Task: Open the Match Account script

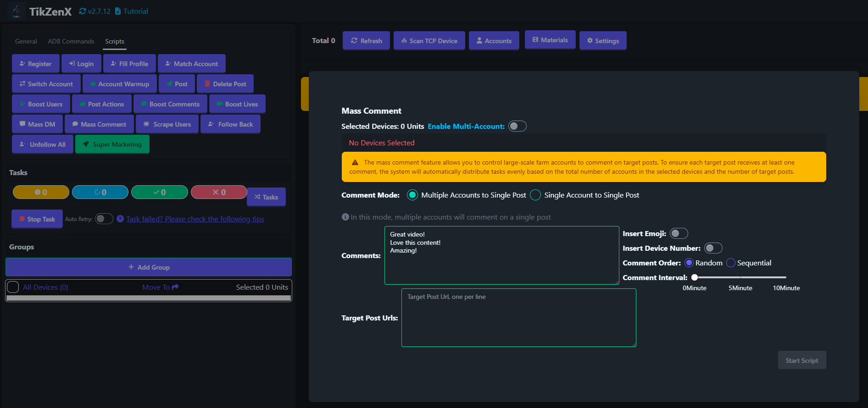Action: tap(192, 64)
